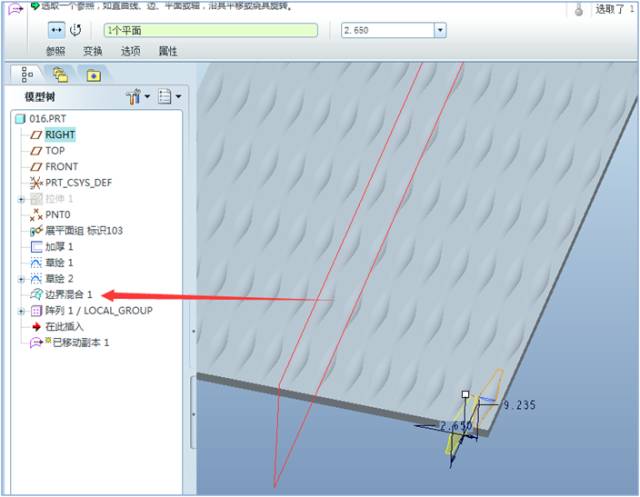Expand the 草绘 2 sketch node
This screenshot has height=497, width=640.
pyautogui.click(x=21, y=278)
